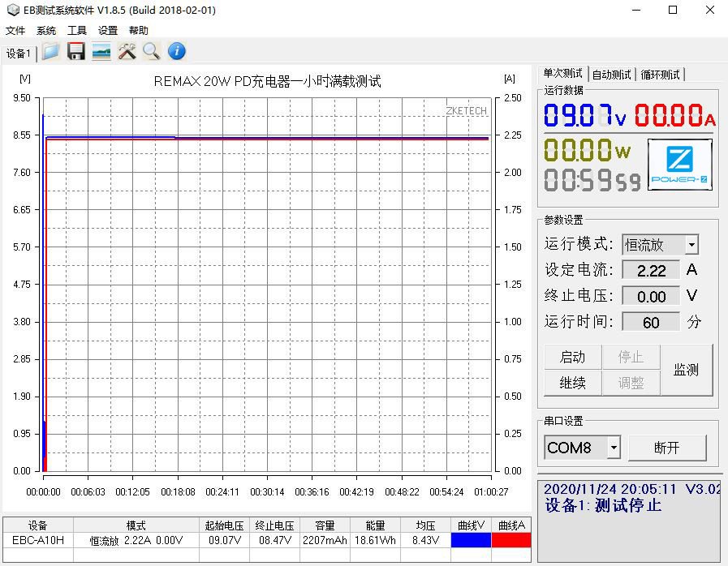Click the 8.43V average voltage cell
728x566 pixels.
coord(425,540)
